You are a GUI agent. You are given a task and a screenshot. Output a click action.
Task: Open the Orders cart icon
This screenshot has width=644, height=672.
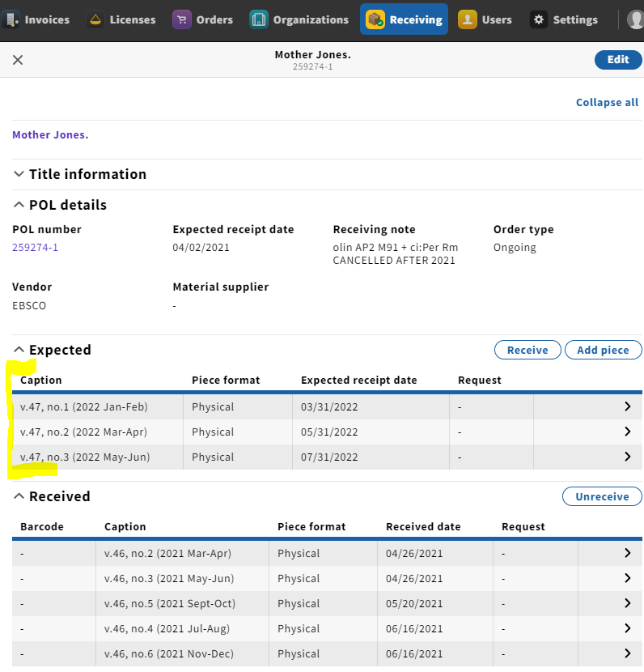click(x=182, y=19)
